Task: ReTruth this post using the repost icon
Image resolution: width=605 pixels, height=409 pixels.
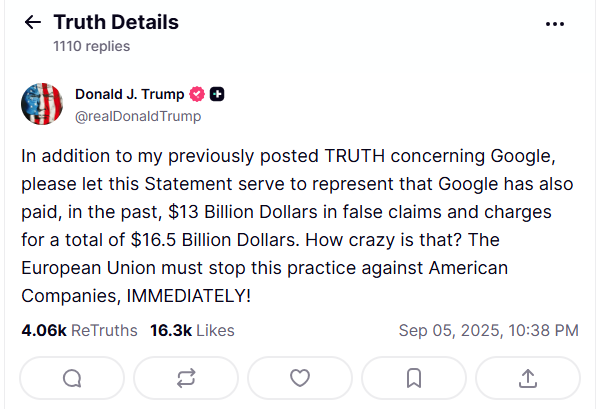Action: [x=186, y=378]
